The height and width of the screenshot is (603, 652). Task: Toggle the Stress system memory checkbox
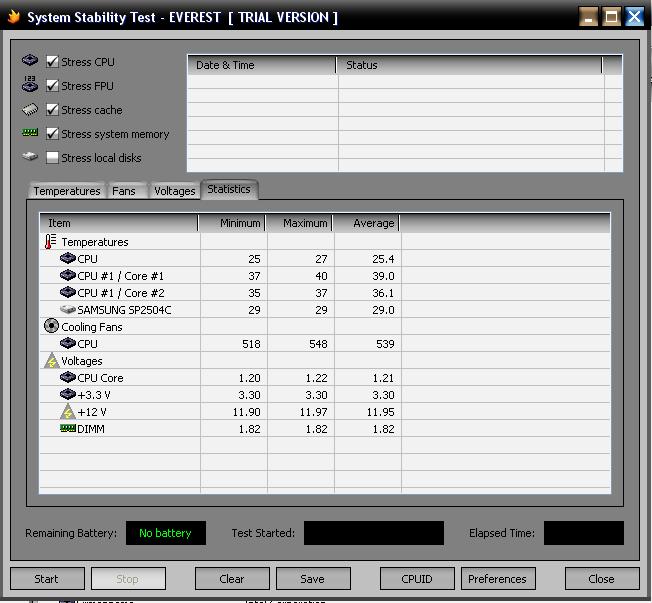(52, 134)
